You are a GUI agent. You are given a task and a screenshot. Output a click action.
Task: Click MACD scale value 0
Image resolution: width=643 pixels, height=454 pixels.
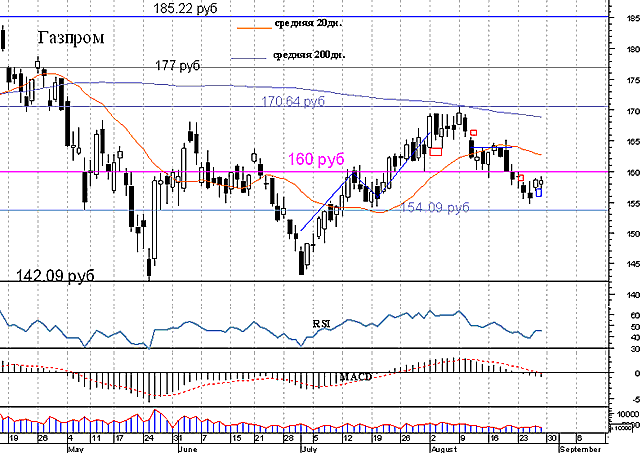637,374
